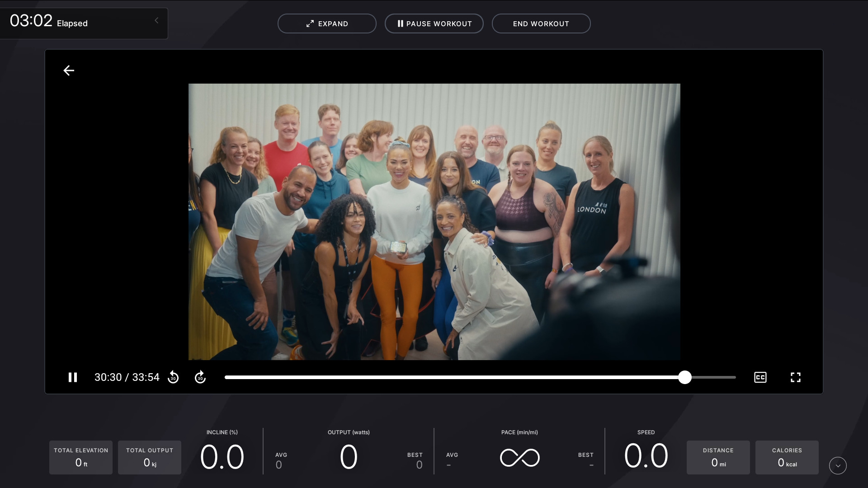Viewport: 868px width, 488px height.
Task: Click the Expand button
Action: (327, 23)
